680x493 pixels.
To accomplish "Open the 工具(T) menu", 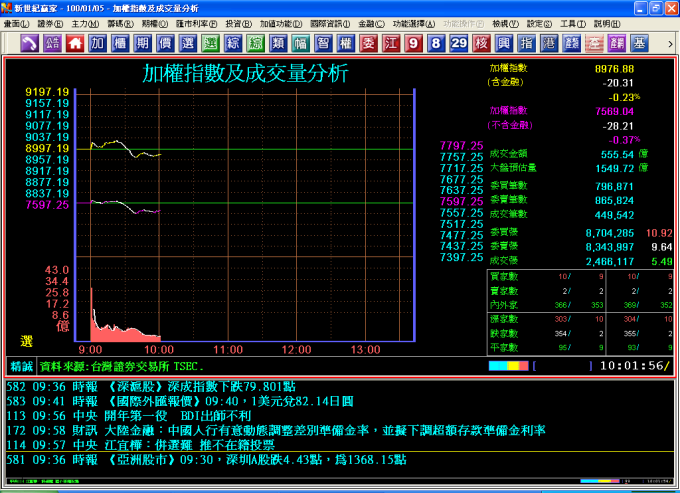I will click(x=573, y=24).
